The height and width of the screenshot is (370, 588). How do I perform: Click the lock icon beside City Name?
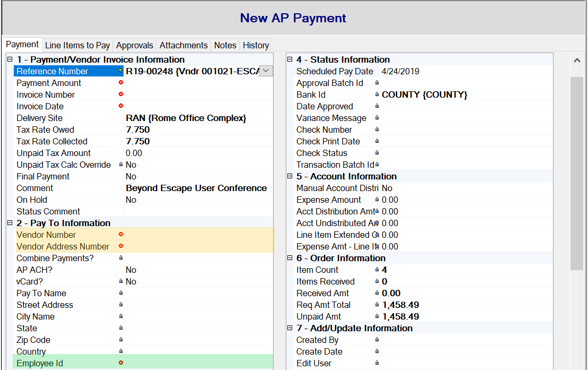coord(121,316)
